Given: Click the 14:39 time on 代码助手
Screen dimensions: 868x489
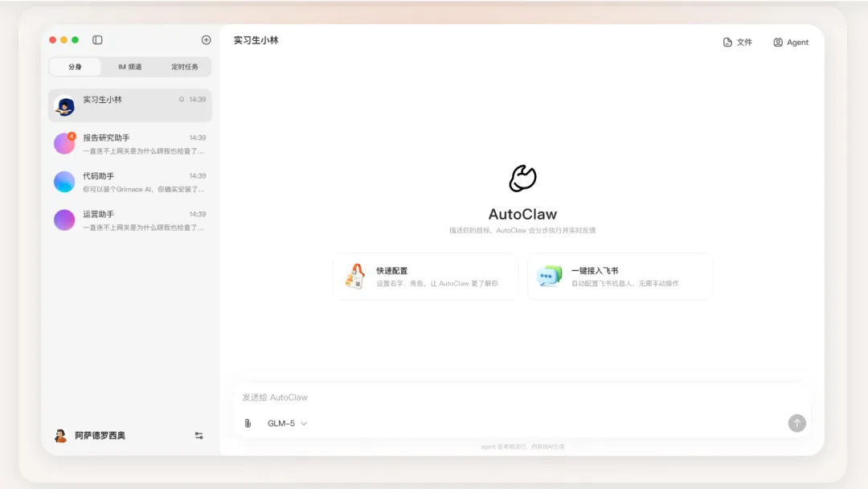Looking at the screenshot, I should 198,176.
